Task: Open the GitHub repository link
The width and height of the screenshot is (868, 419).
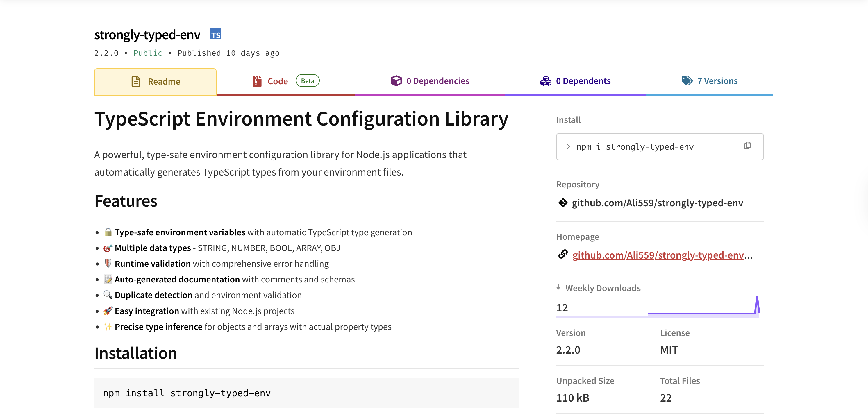Action: [x=657, y=203]
